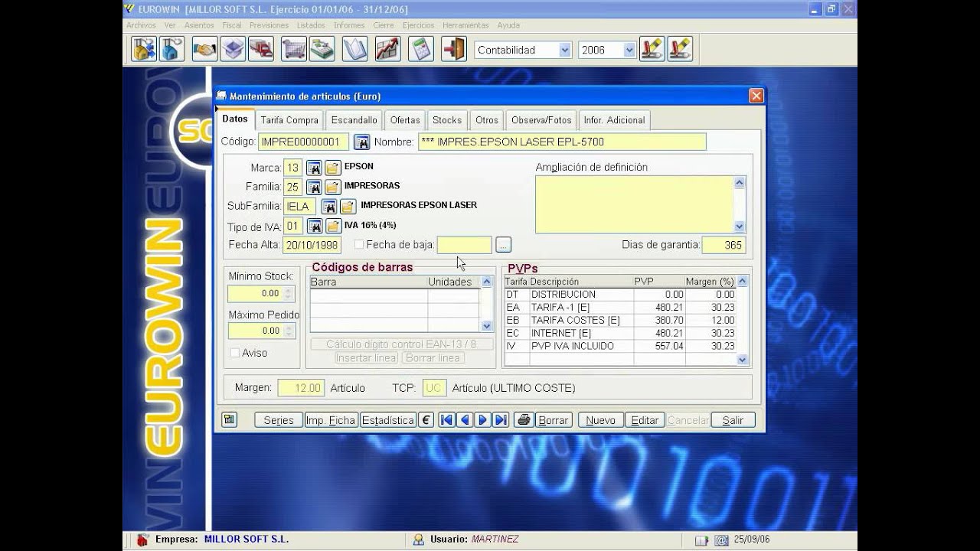Image resolution: width=980 pixels, height=551 pixels.
Task: Click the Nombre input field
Action: point(562,142)
